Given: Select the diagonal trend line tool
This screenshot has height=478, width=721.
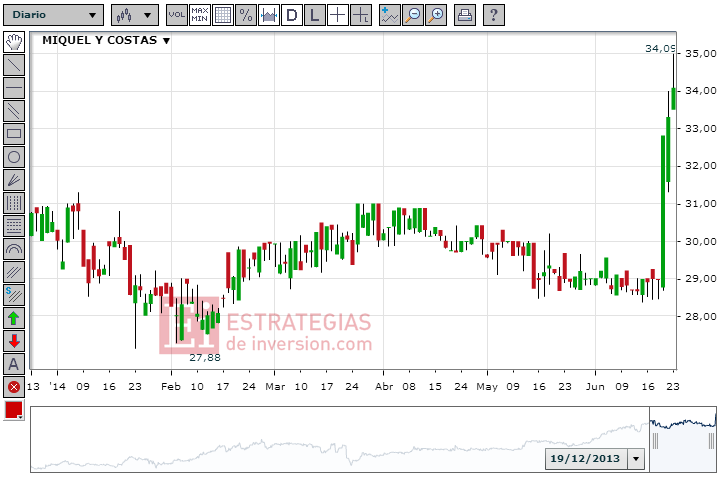Looking at the screenshot, I should pos(14,65).
